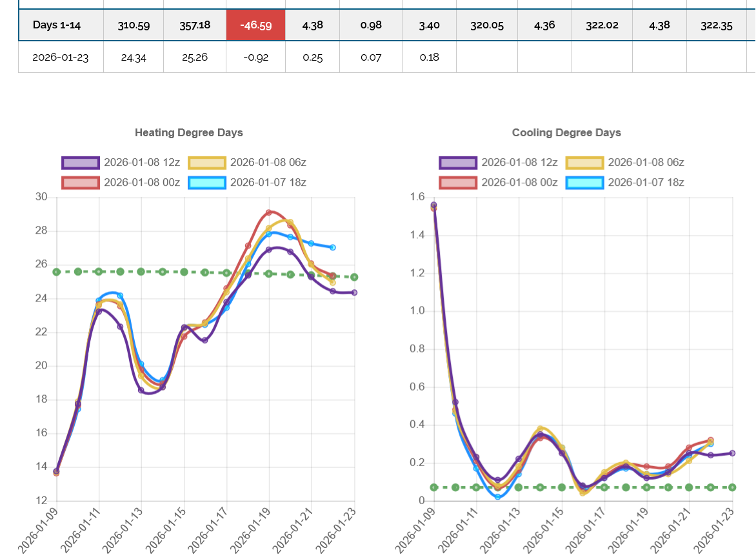756x559 pixels.
Task: Click the 24.34 value in 2026-01-23 row
Action: click(x=134, y=57)
